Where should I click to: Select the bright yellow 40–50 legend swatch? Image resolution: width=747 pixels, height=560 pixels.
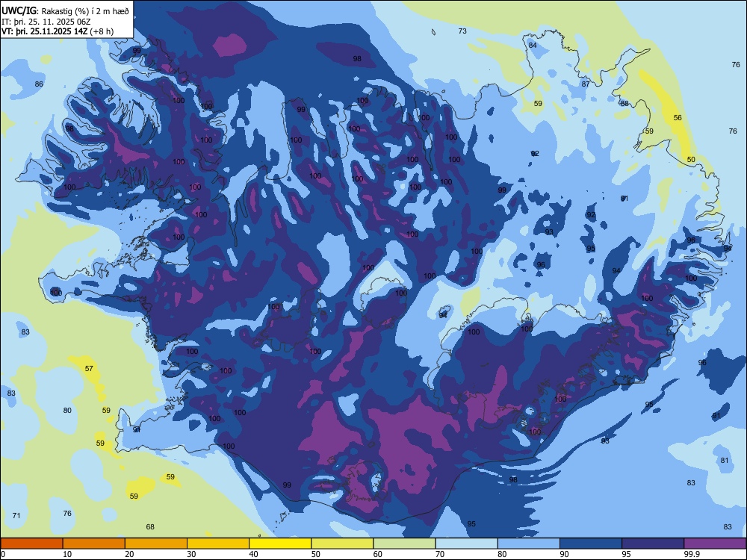pos(280,544)
